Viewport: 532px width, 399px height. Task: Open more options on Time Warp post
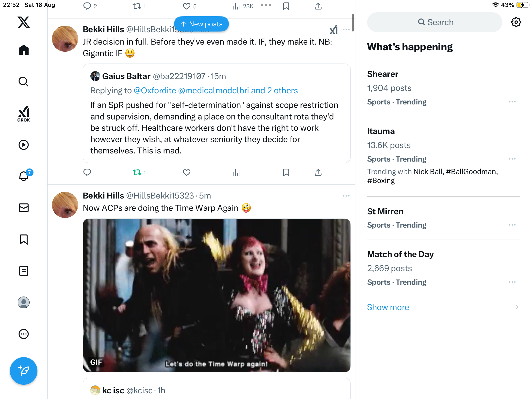(x=346, y=196)
